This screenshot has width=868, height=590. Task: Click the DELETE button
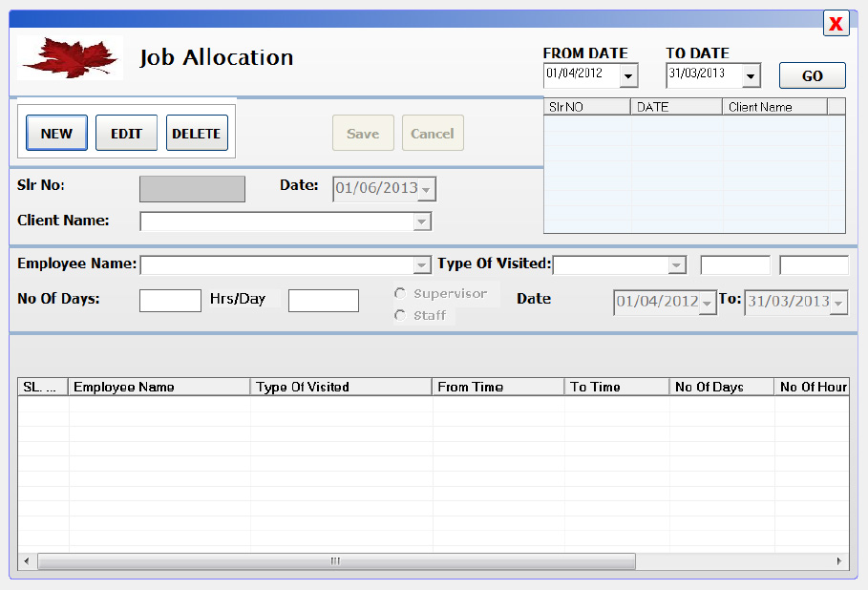[197, 133]
